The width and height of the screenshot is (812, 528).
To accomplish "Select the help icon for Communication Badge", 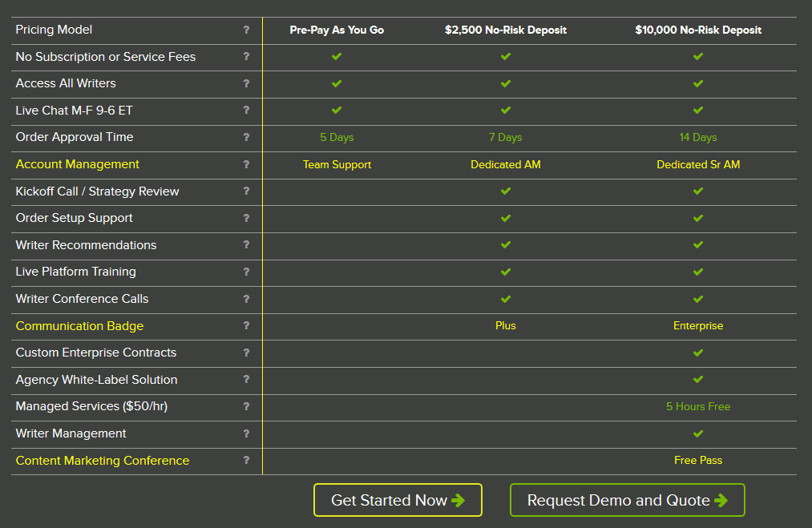I will (x=246, y=326).
